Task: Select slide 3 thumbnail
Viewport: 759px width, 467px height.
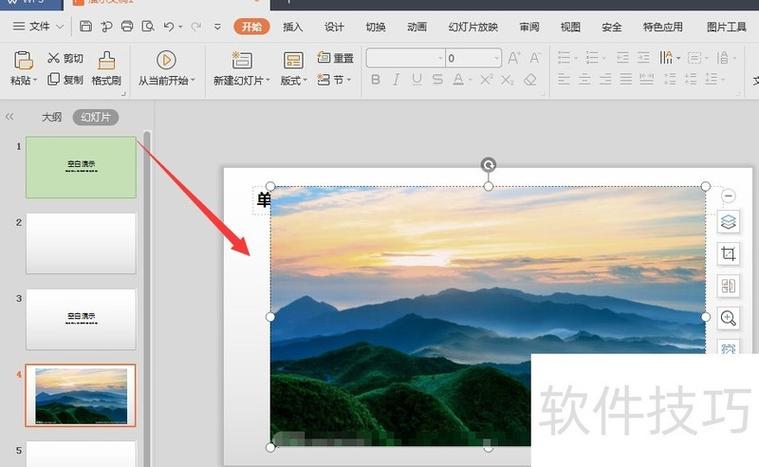Action: [x=81, y=319]
